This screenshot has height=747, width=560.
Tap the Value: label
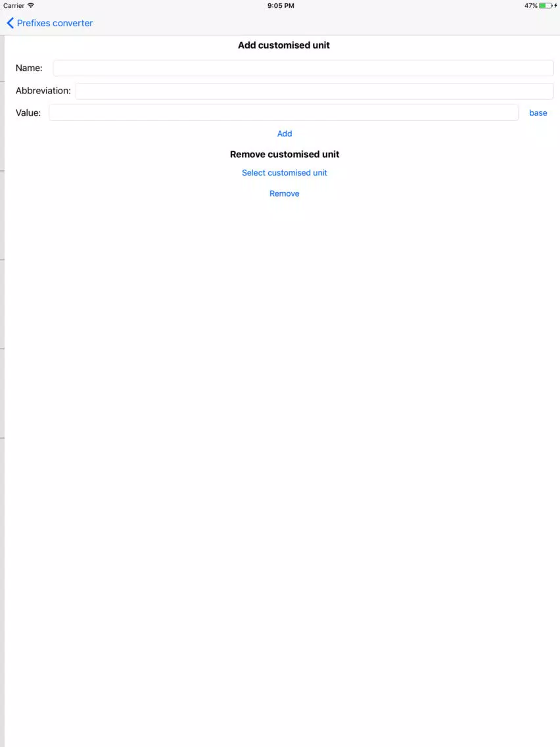click(28, 113)
